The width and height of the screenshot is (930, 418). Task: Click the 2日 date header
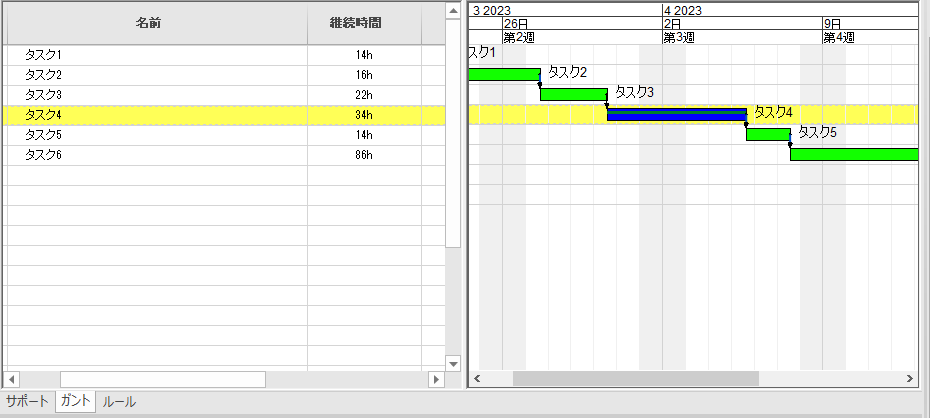[672, 24]
